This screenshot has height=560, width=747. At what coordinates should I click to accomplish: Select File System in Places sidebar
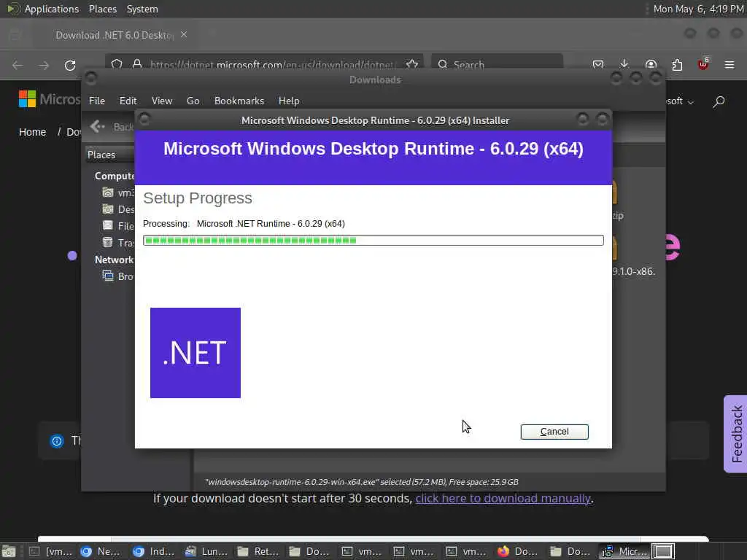click(x=118, y=226)
